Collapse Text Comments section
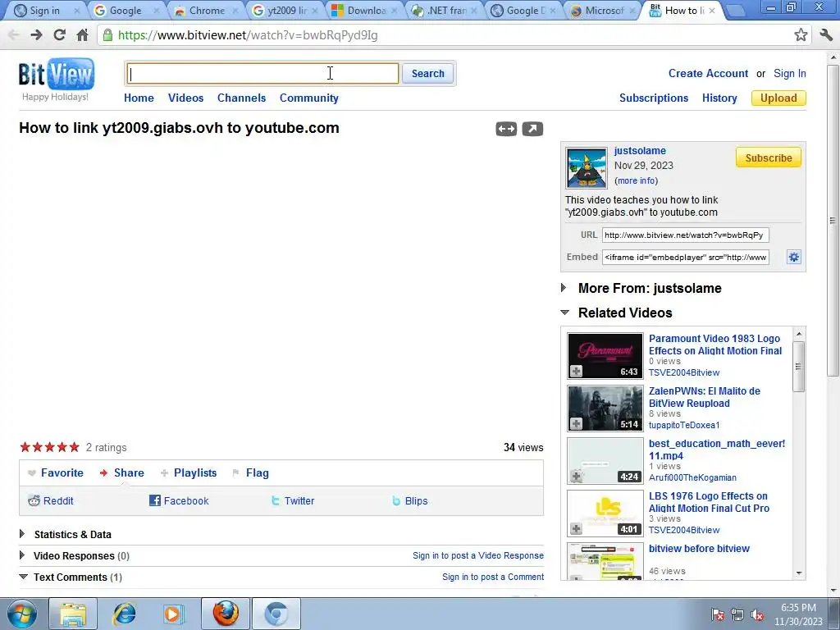 tap(23, 577)
